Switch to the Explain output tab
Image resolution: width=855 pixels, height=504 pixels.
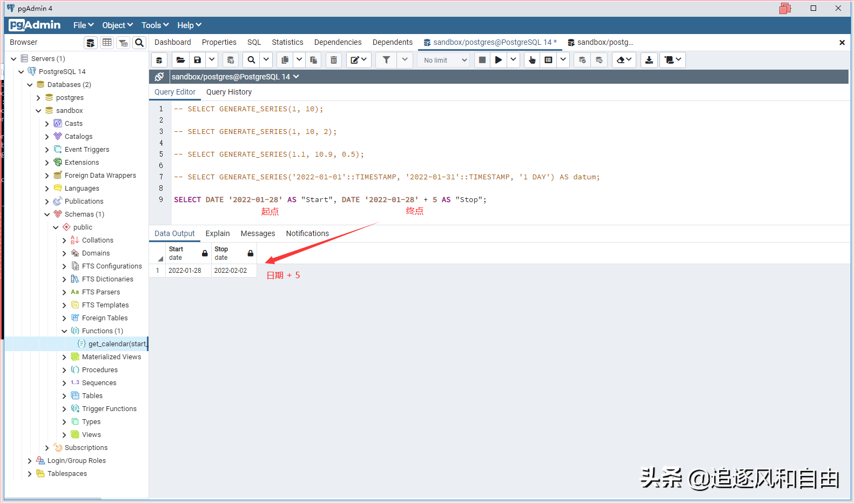[218, 233]
